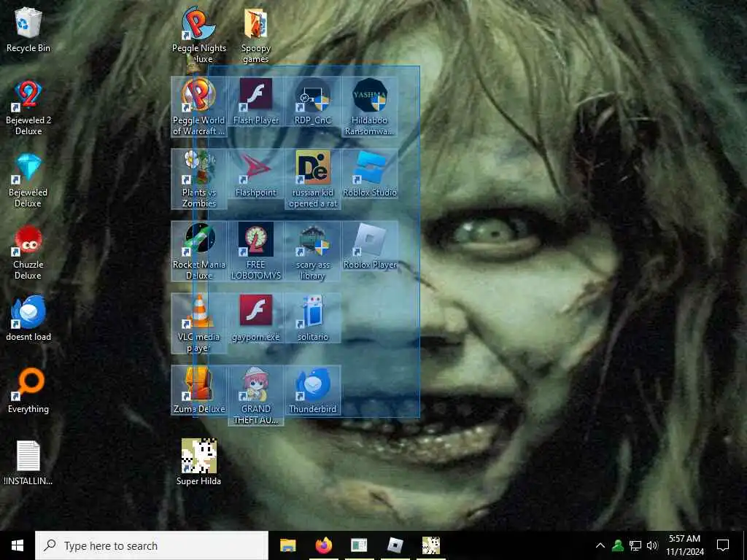The height and width of the screenshot is (560, 747).
Task: Open the notification Action Center
Action: [x=723, y=545]
